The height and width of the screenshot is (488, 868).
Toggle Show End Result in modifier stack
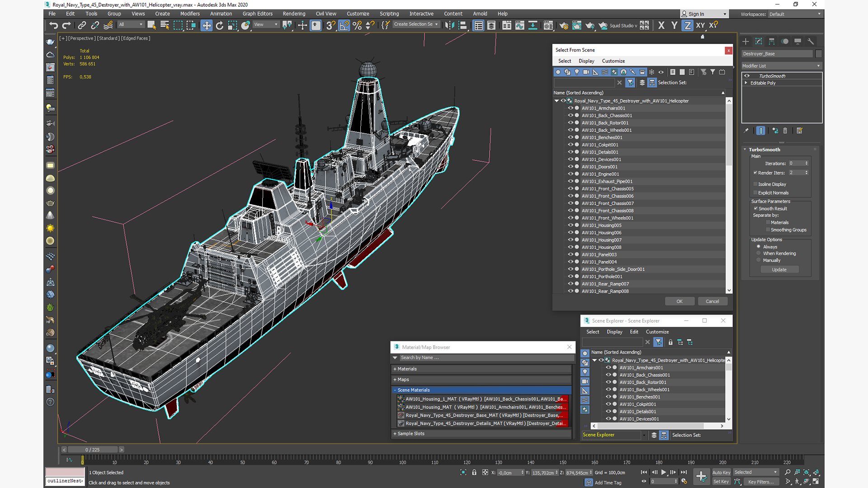[x=761, y=131]
